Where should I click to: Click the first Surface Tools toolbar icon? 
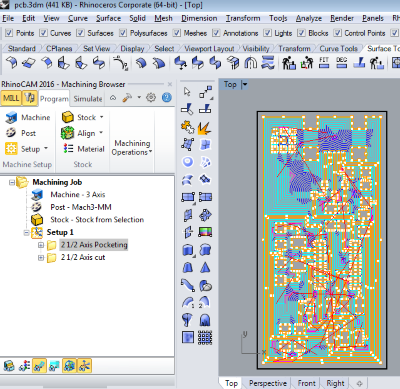[11, 62]
